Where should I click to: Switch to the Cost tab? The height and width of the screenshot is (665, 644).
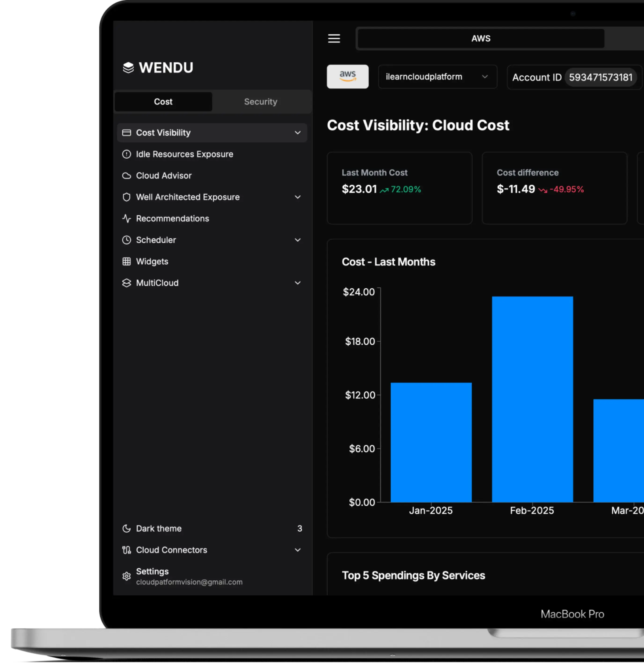[x=163, y=102]
